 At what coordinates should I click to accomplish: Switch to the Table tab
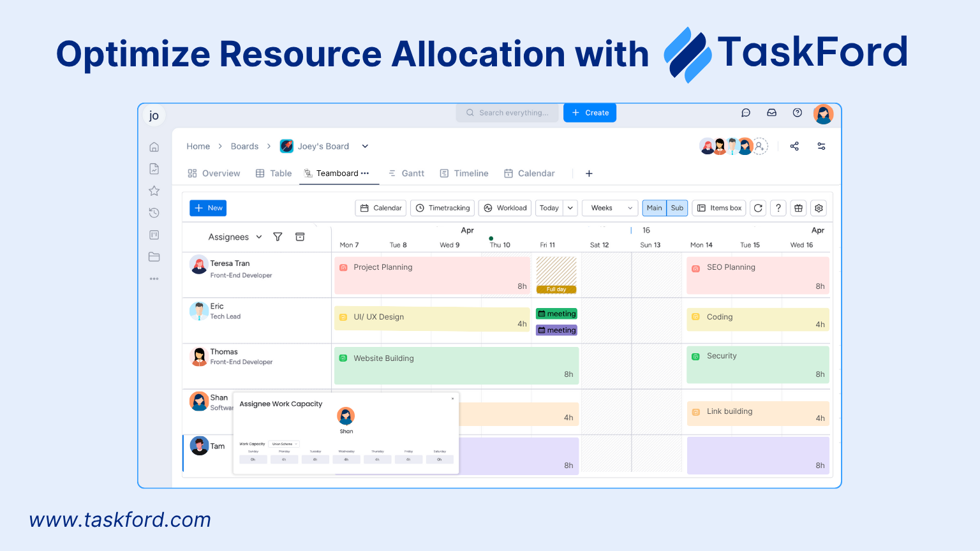[274, 173]
